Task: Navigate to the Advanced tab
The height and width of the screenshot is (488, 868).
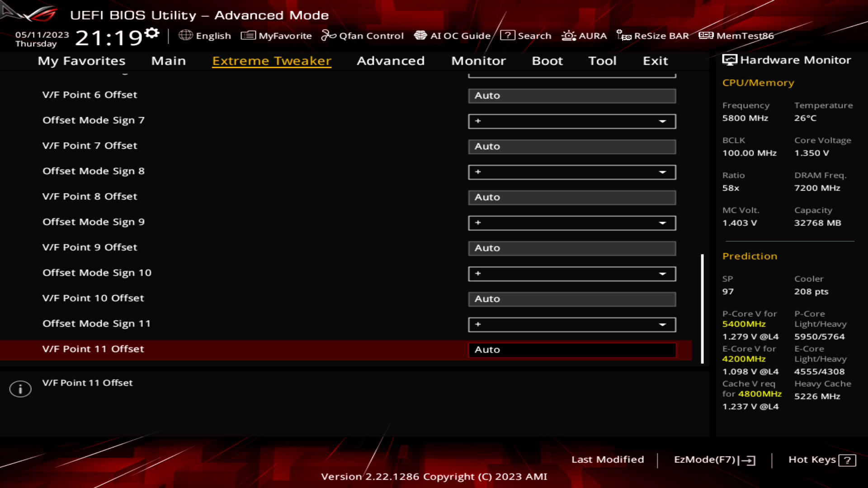Action: 391,60
